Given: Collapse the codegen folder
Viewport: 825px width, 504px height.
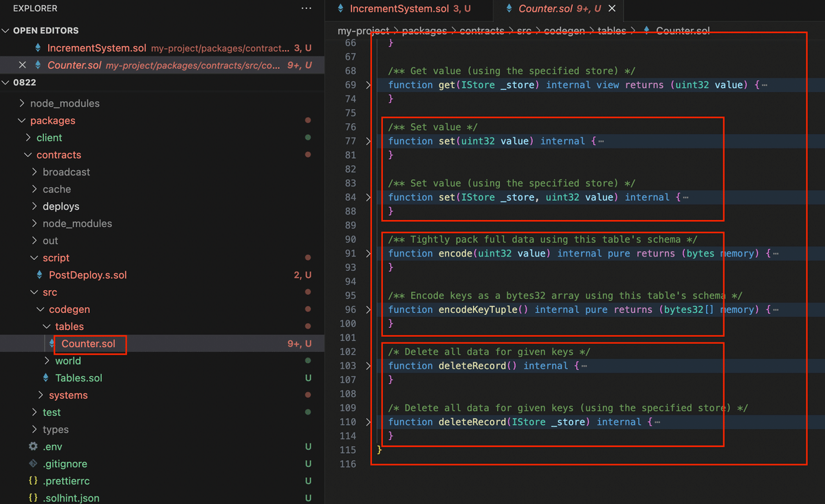Looking at the screenshot, I should pos(41,309).
